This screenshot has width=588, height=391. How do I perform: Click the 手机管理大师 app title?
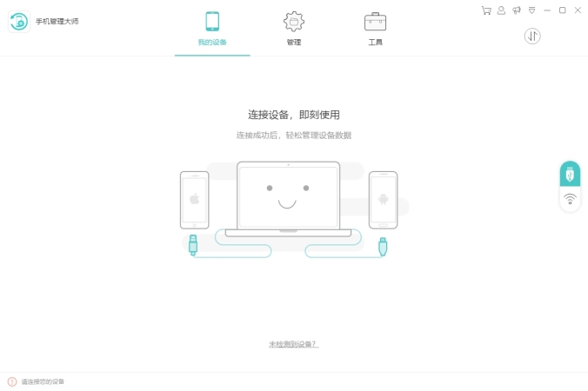(57, 22)
